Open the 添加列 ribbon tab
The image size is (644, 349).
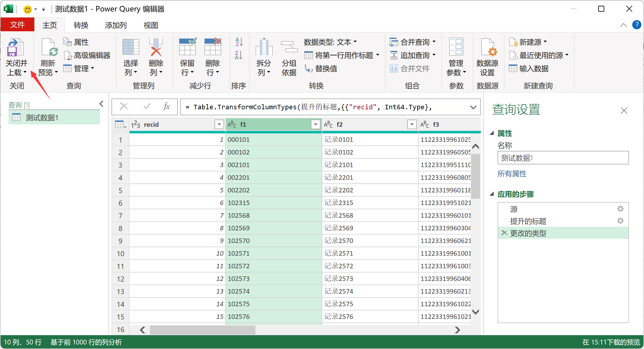tap(116, 25)
